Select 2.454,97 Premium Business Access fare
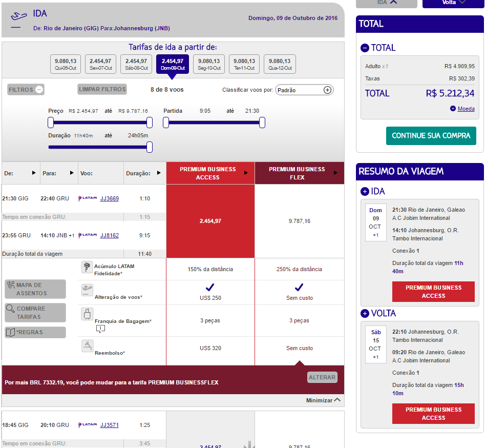The width and height of the screenshot is (486, 448). tap(210, 221)
